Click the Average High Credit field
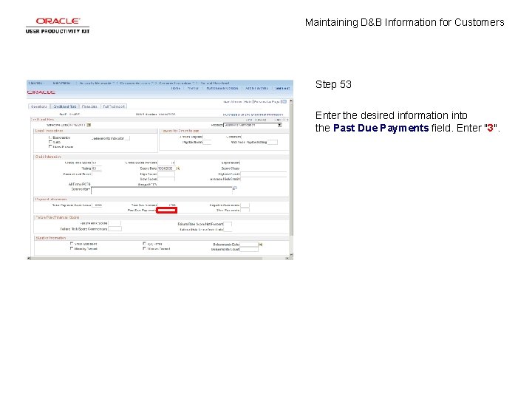532x399 pixels. 264,179
